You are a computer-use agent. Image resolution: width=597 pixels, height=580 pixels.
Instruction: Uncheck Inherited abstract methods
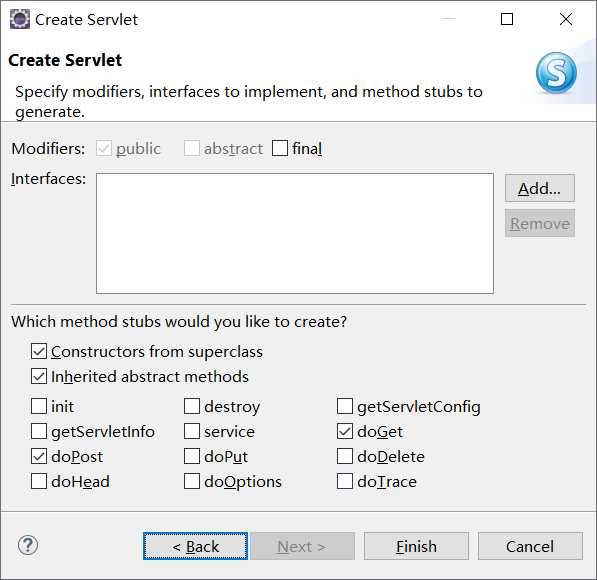[x=39, y=377]
